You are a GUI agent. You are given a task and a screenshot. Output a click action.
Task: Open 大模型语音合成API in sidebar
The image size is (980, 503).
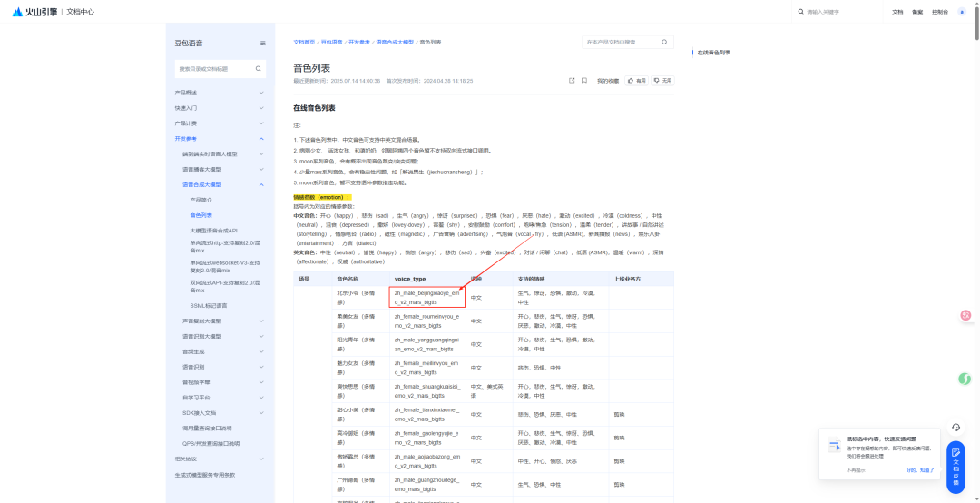pos(214,231)
